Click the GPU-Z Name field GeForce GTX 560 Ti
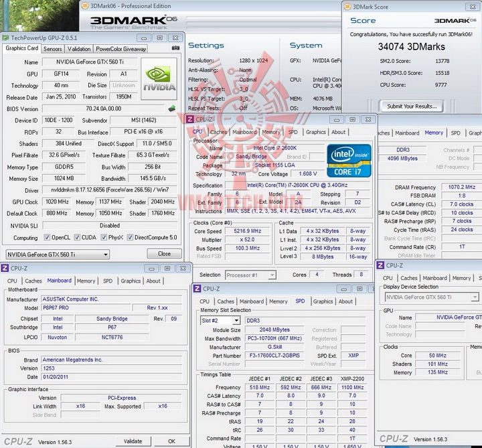The image size is (482, 448). point(90,62)
